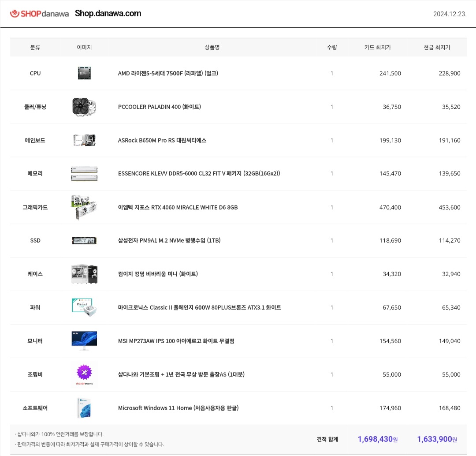Image resolution: width=476 pixels, height=456 pixels.
Task: Select the 소프트웨어 category cell
Action: point(35,408)
